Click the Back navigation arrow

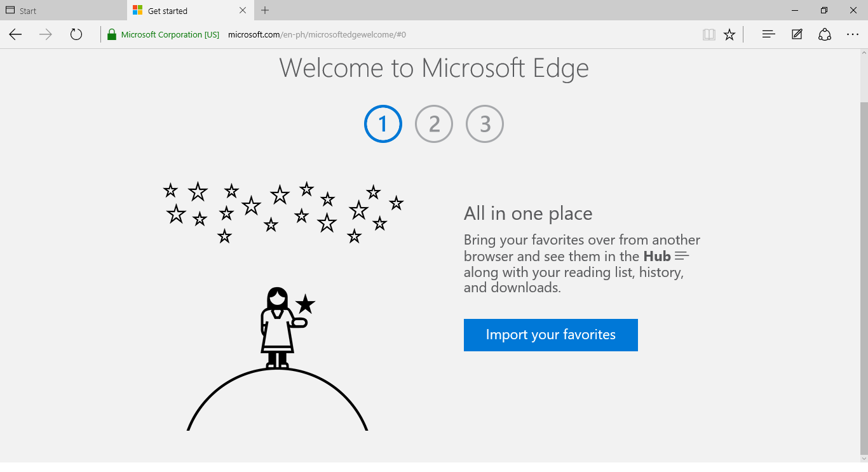click(x=15, y=35)
